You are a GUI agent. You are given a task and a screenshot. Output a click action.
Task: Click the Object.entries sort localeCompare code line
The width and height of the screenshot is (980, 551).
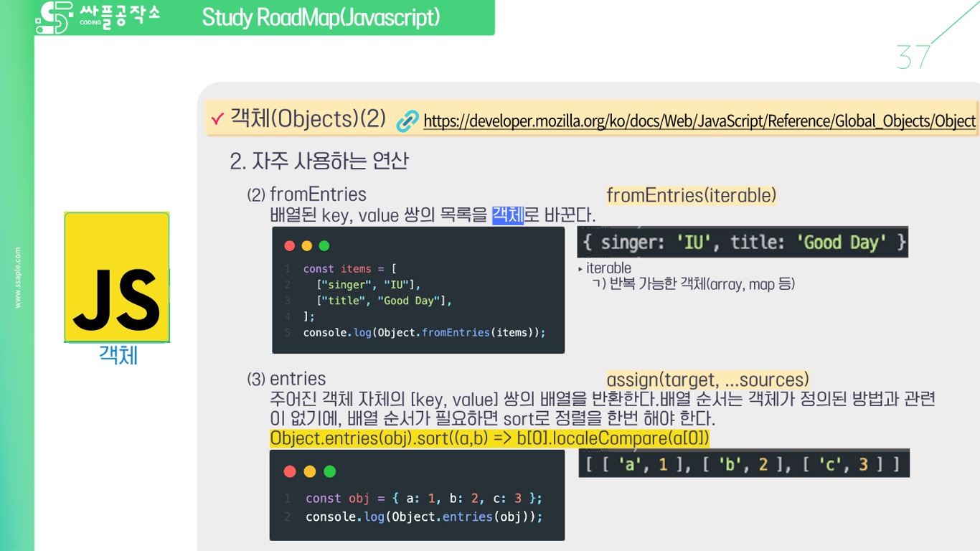click(x=488, y=438)
